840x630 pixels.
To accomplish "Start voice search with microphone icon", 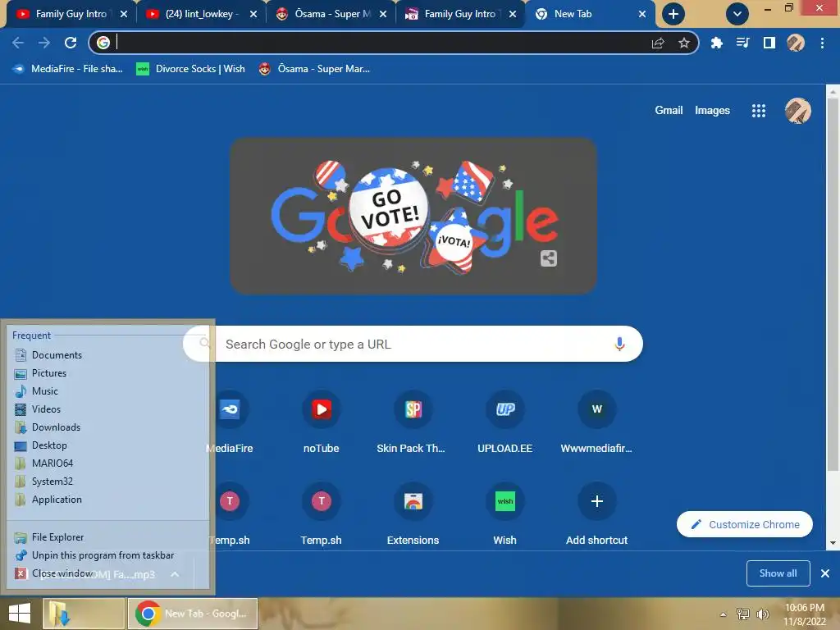I will pyautogui.click(x=619, y=344).
